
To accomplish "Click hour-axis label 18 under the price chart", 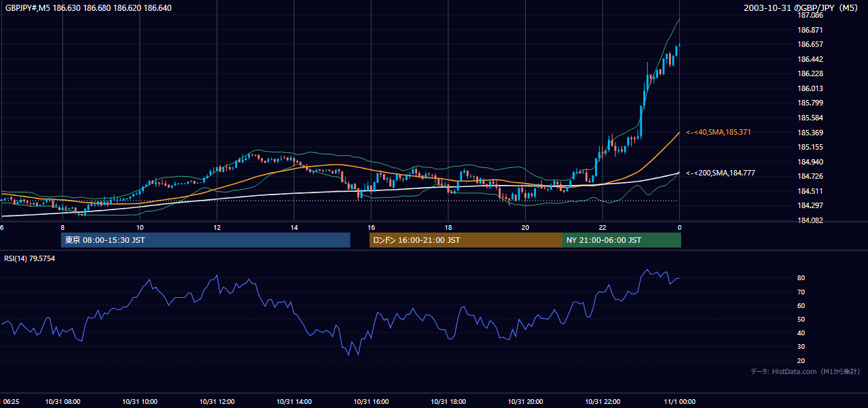I will (448, 227).
